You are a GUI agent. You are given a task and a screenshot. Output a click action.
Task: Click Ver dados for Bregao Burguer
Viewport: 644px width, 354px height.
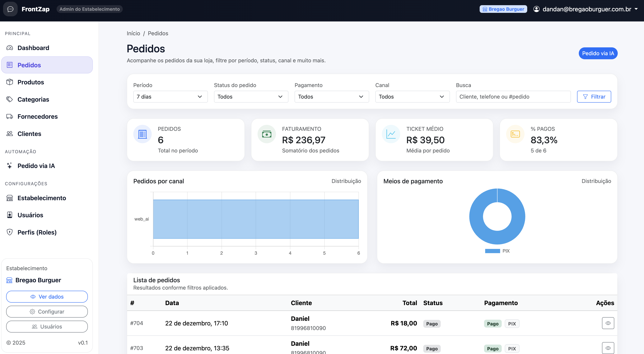pos(47,296)
